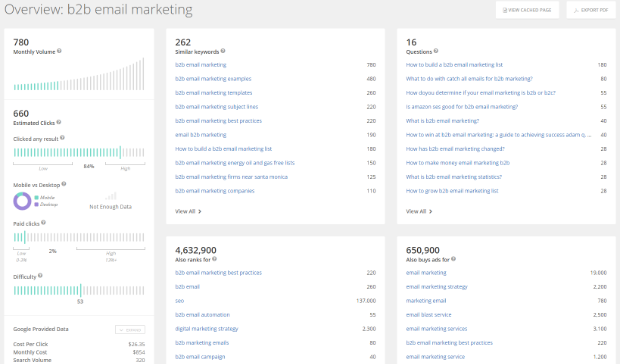Image resolution: width=620 pixels, height=364 pixels.
Task: Click the Cost Per Click value
Action: (137, 344)
